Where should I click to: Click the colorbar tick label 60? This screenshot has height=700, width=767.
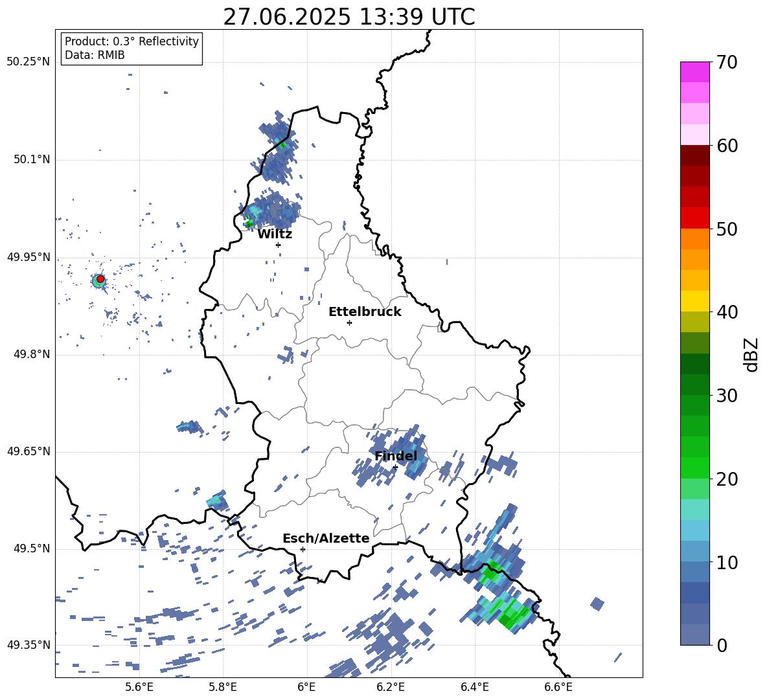tap(727, 146)
